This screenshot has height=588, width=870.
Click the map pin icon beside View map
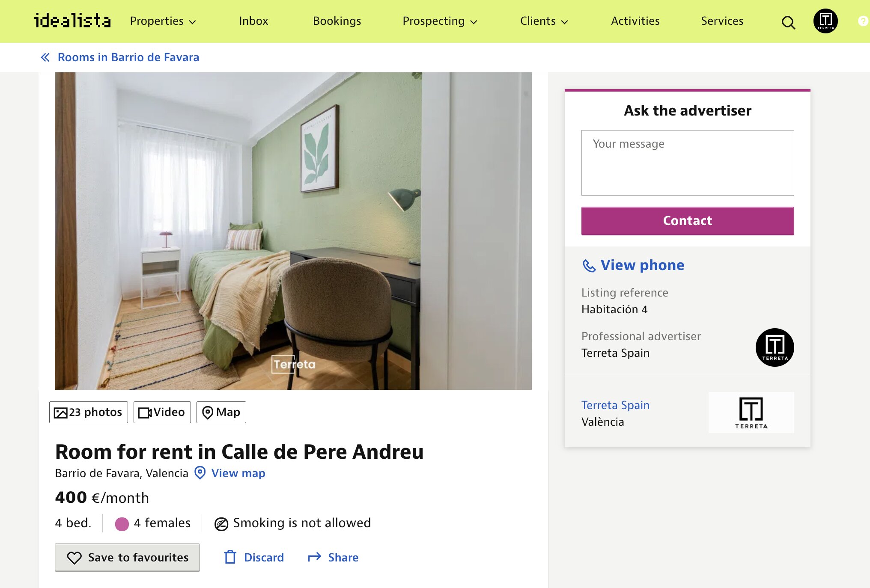pyautogui.click(x=200, y=473)
